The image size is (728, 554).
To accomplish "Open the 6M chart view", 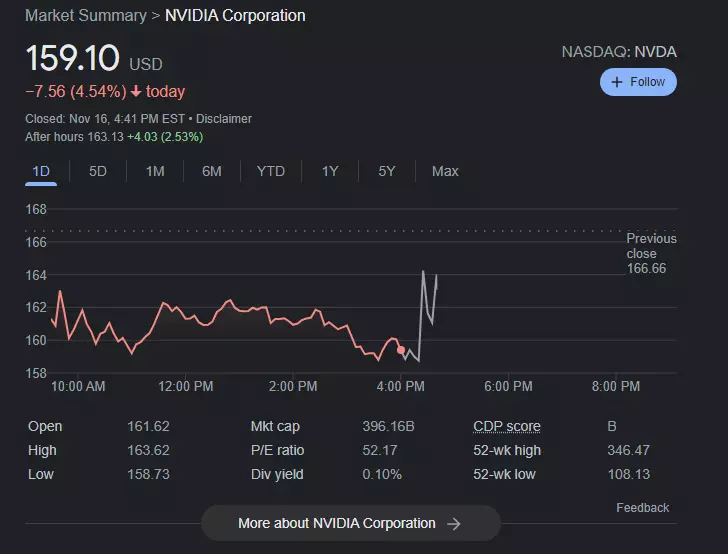I will (x=212, y=171).
